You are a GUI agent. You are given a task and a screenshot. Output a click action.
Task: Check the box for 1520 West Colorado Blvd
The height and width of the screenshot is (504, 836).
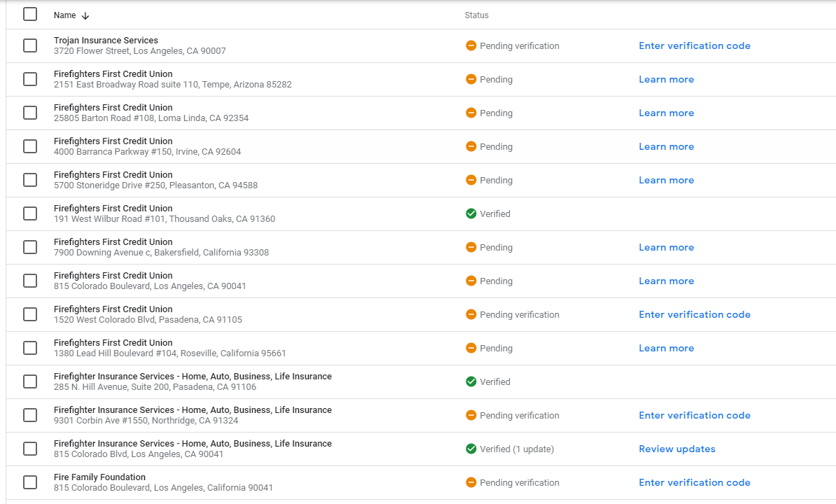30,314
